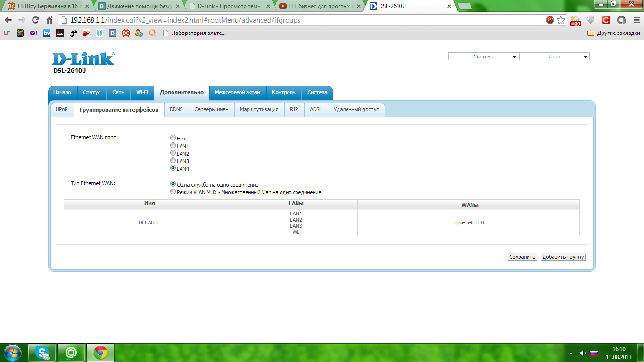Open the Сеть main tab
This screenshot has width=644, height=362.
[x=118, y=93]
